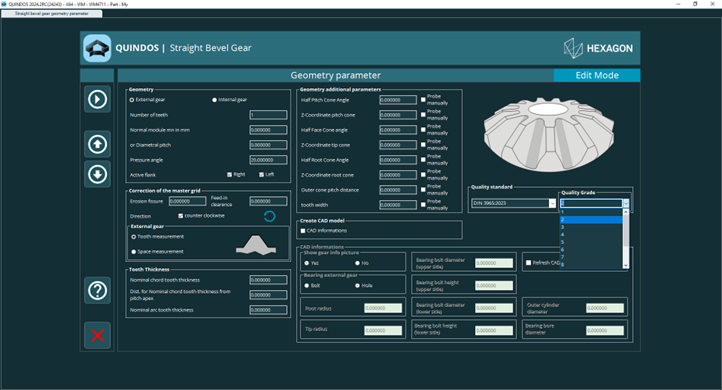Click the Normal module mn input field
Image resolution: width=722 pixels, height=390 pixels.
tap(268, 130)
